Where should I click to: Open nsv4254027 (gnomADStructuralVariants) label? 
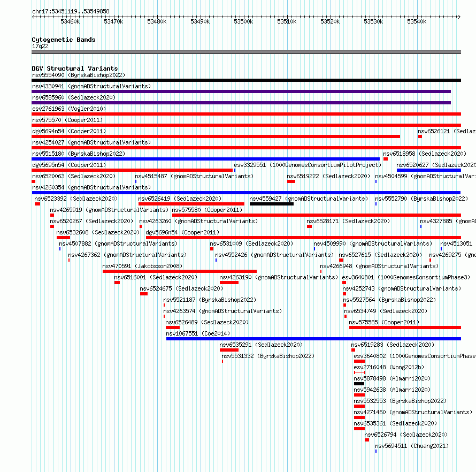pos(91,142)
